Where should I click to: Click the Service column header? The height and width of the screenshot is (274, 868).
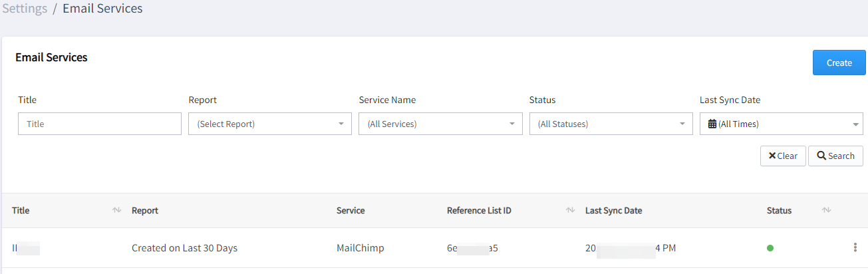[351, 210]
